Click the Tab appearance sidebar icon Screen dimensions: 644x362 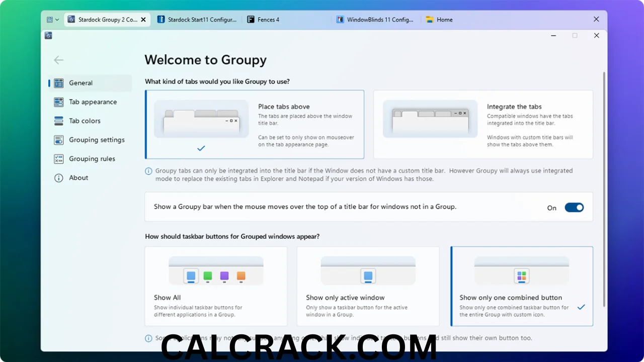pos(59,102)
